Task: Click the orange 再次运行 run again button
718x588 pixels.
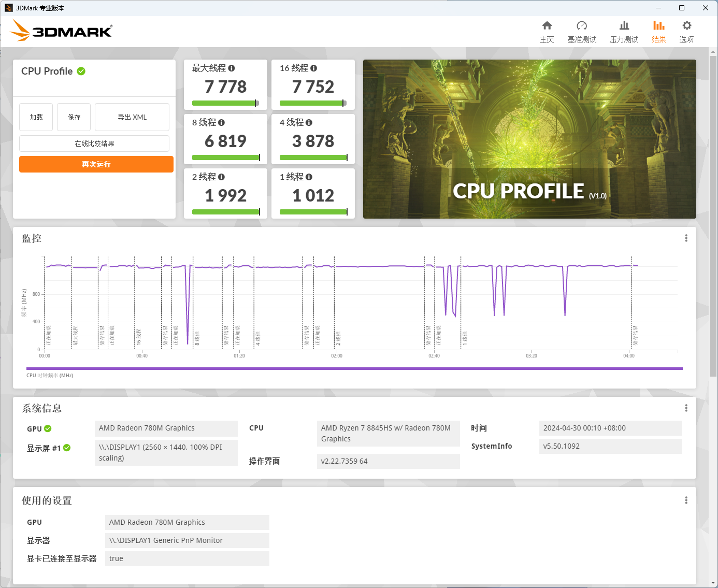Action: (96, 164)
